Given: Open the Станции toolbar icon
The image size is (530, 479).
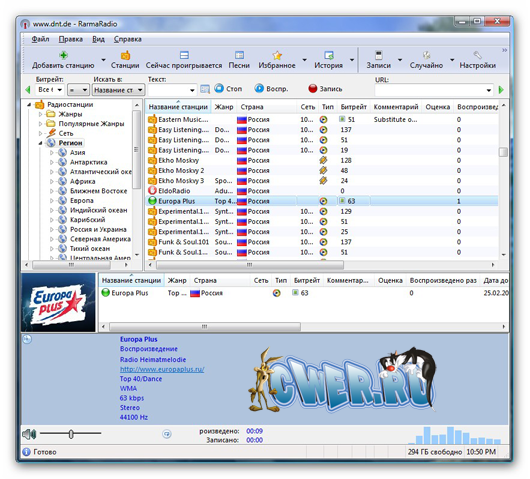Looking at the screenshot, I should point(125,55).
